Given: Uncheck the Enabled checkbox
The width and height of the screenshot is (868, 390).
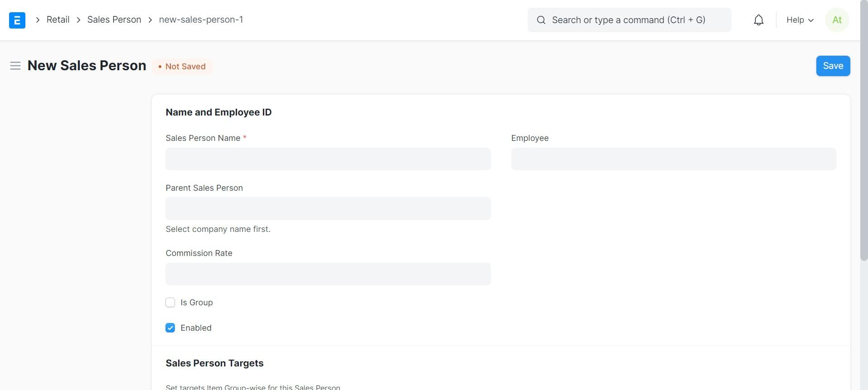Looking at the screenshot, I should tap(170, 327).
